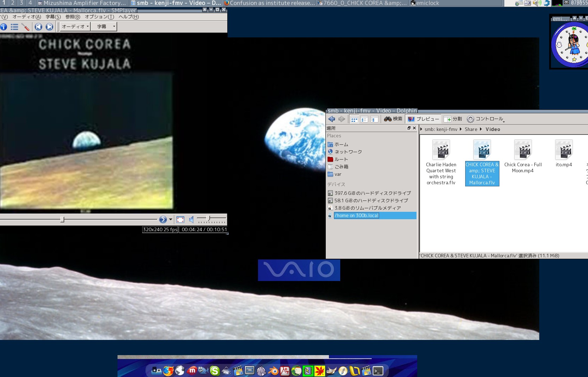Open the ヘルプ(H) menu
588x377 pixels.
128,17
